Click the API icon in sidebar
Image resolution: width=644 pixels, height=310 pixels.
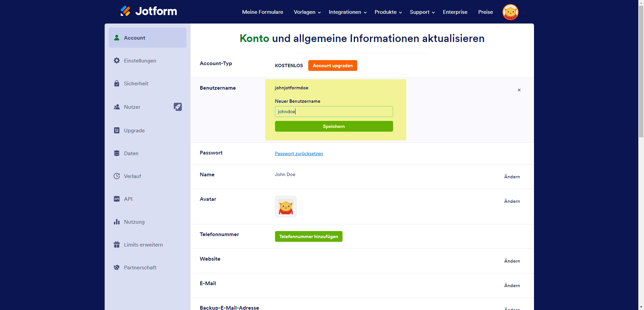(117, 199)
